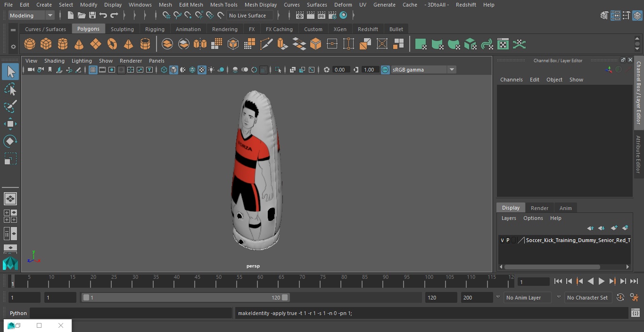Viewport: 644px width, 332px height.
Task: Open the Multi-Cut knife tool
Action: point(266,44)
